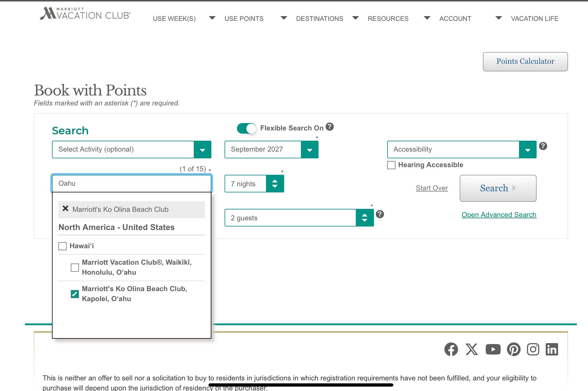
Task: Uncheck Marriott's Ko Olina Beach Club checkbox
Action: [x=75, y=294]
